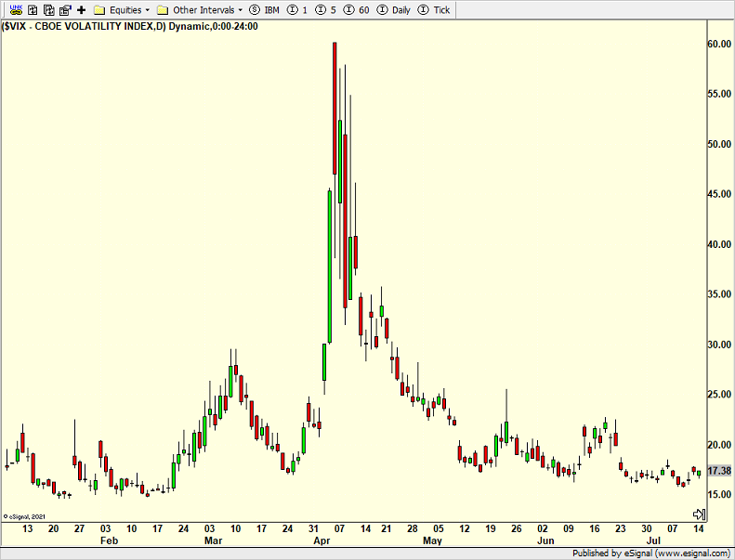Click the tall red candle peaking at 60

[x=335, y=108]
